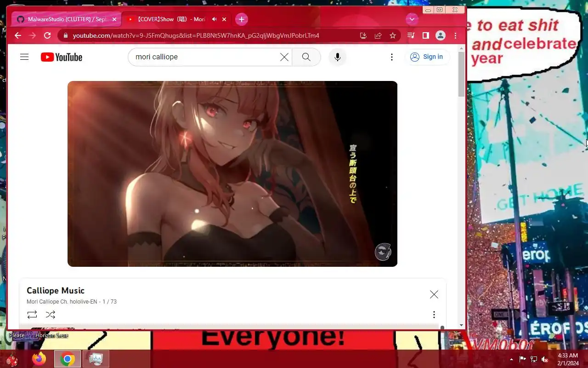Image resolution: width=588 pixels, height=368 pixels.
Task: Run search with the magnifier button
Action: 306,57
